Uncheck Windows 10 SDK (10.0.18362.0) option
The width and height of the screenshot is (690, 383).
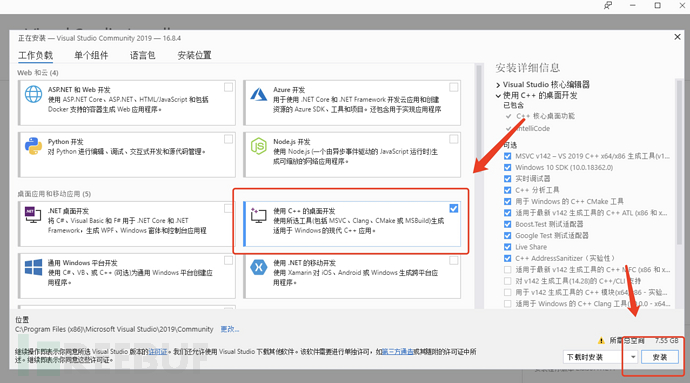pos(507,167)
